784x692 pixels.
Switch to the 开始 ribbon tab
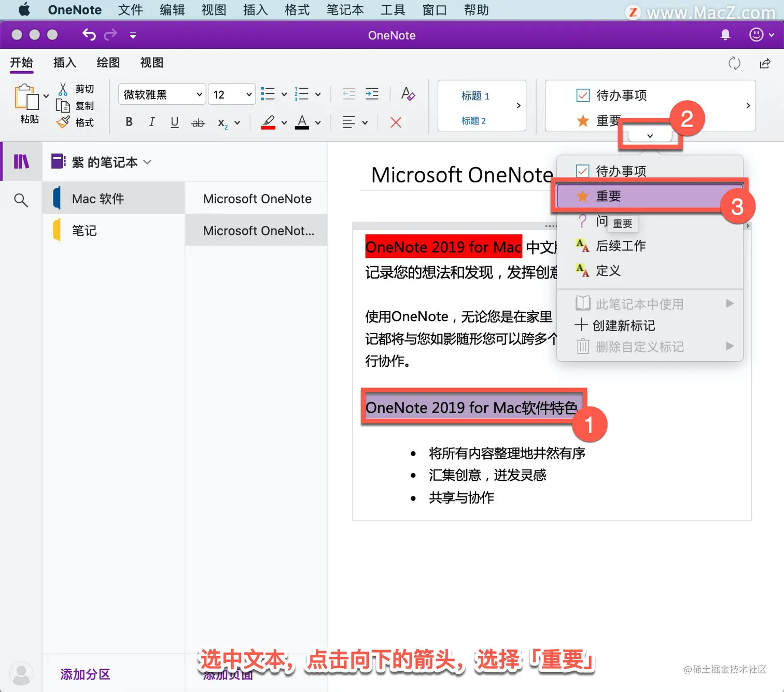click(x=21, y=63)
